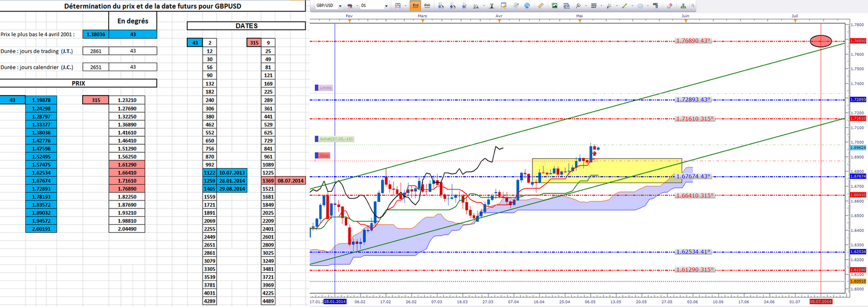Select the text label ABC tool

(656, 5)
